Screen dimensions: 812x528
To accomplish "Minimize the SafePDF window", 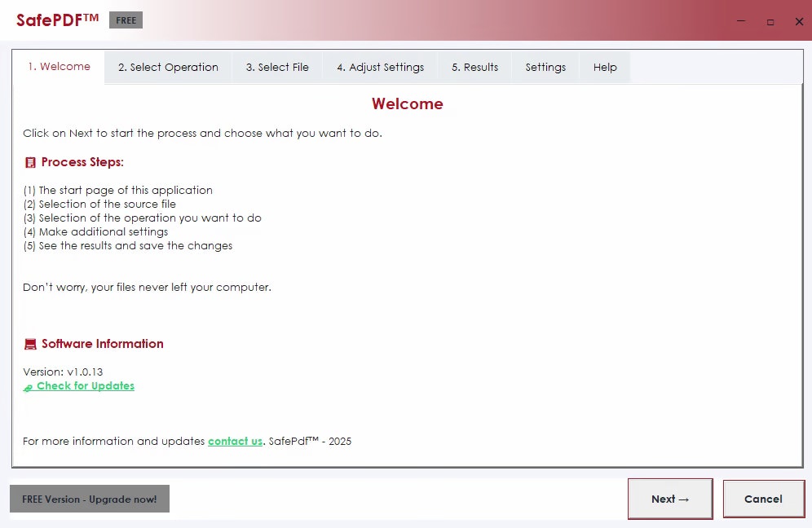I will (x=741, y=21).
